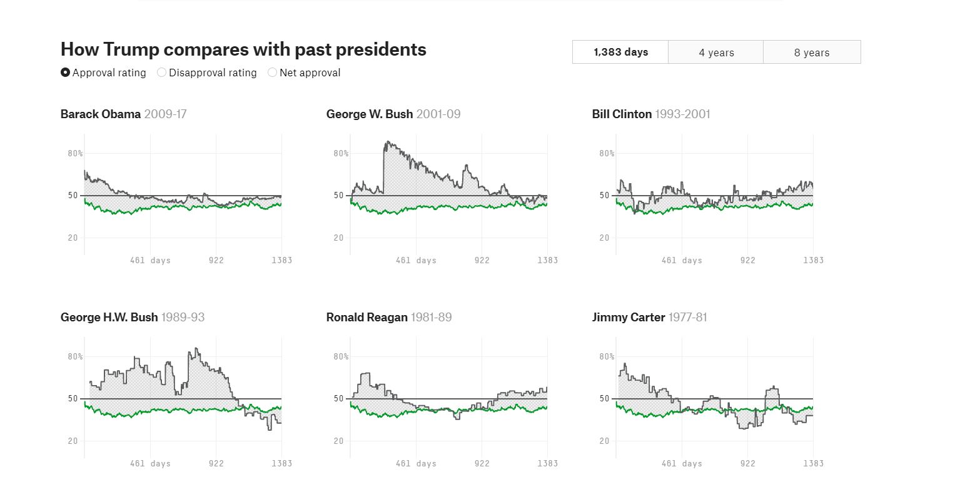Select the 8 years time range
The height and width of the screenshot is (482, 980).
[x=812, y=53]
